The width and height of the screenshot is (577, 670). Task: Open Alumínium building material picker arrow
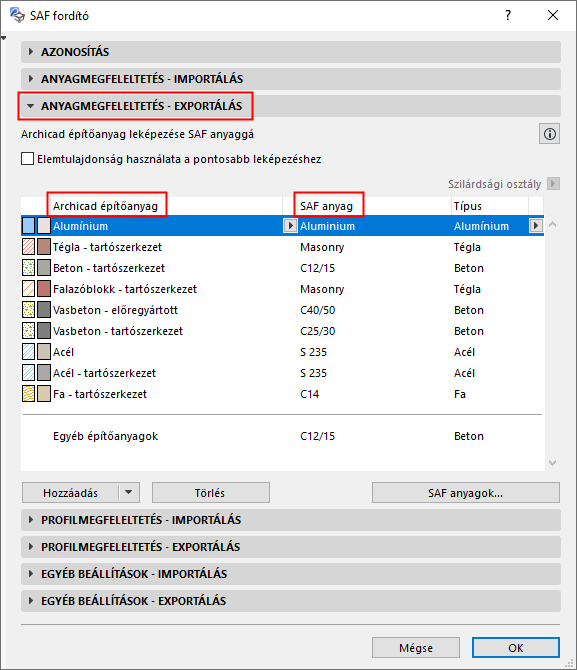click(x=290, y=226)
